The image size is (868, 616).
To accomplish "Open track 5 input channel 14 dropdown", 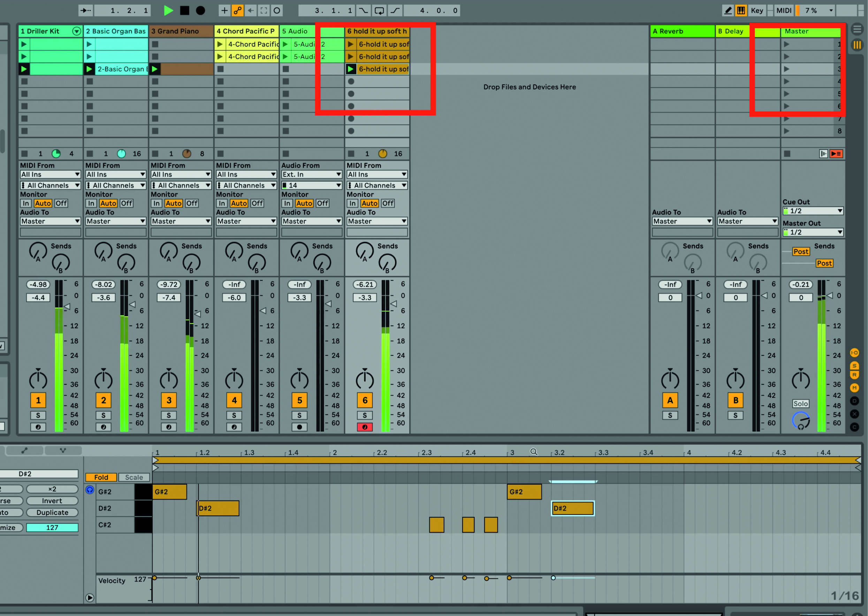I will (312, 186).
